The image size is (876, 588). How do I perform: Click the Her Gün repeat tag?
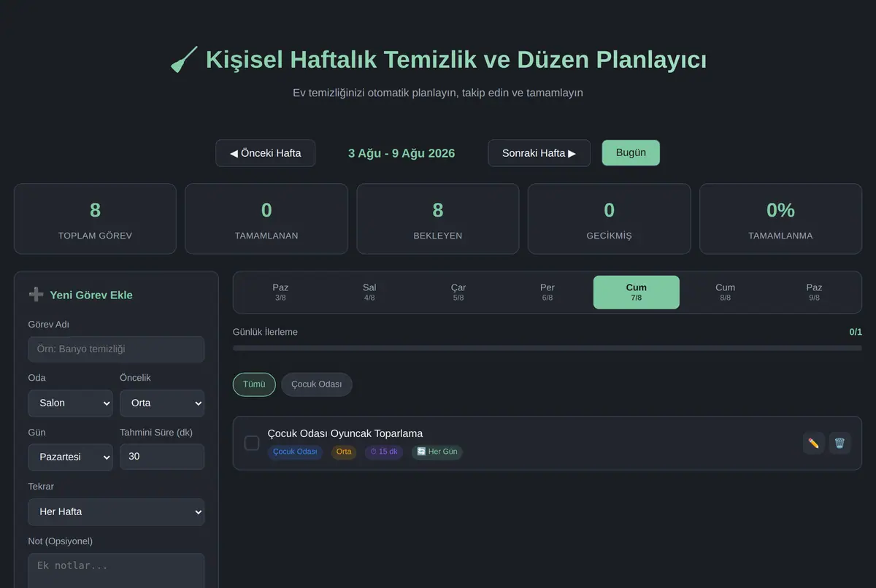(x=437, y=452)
